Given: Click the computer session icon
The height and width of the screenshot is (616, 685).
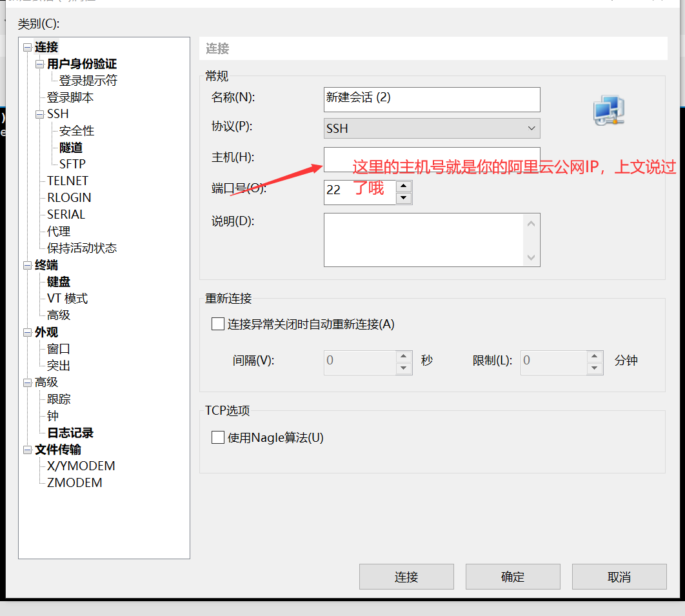Looking at the screenshot, I should tap(607, 110).
